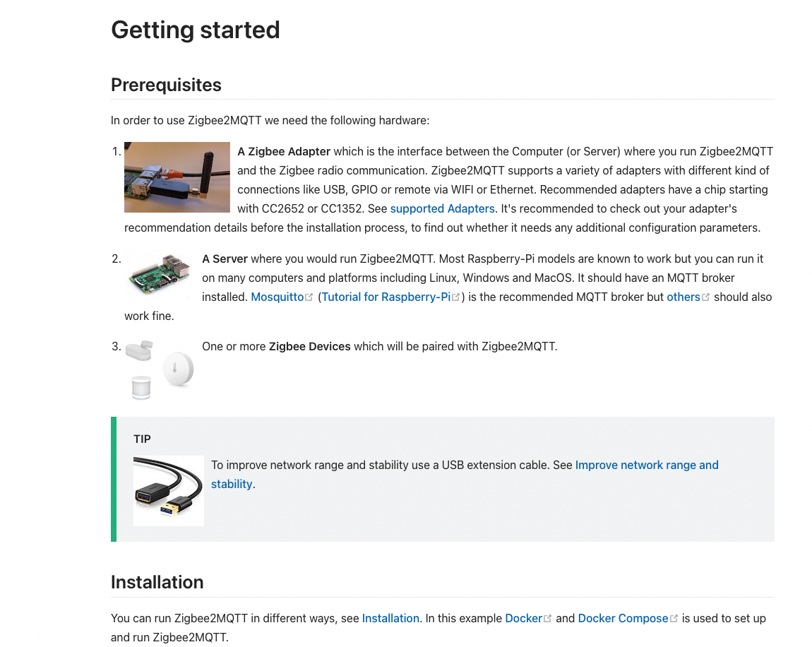Follow 'Tutorial for Raspberry-Pi' link

[386, 297]
